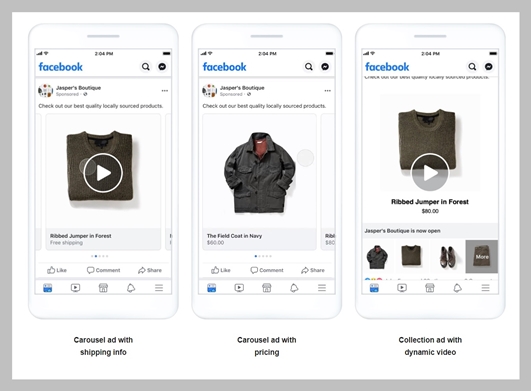
Task: Tap home feed icon in the middle phone
Action: click(212, 288)
